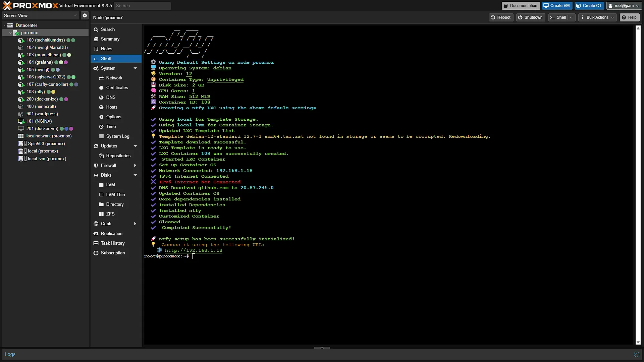Collapse the Disks section arrow
The height and width of the screenshot is (362, 644).
tap(135, 175)
